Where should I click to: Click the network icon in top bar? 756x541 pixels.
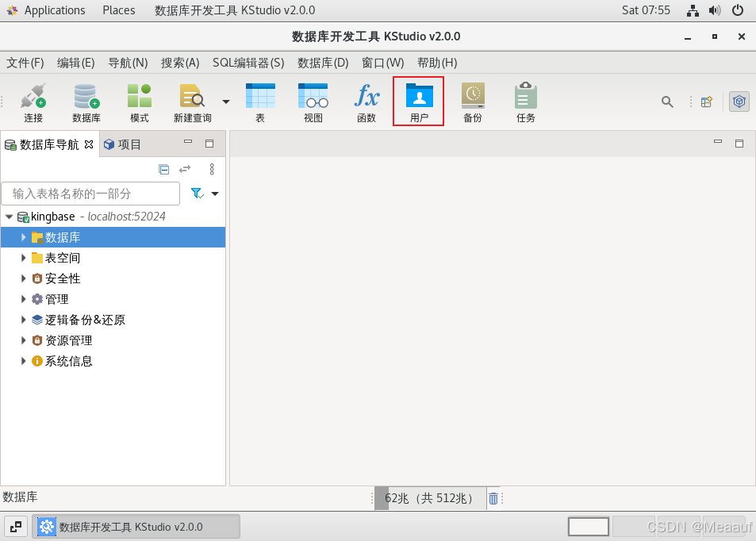(693, 10)
